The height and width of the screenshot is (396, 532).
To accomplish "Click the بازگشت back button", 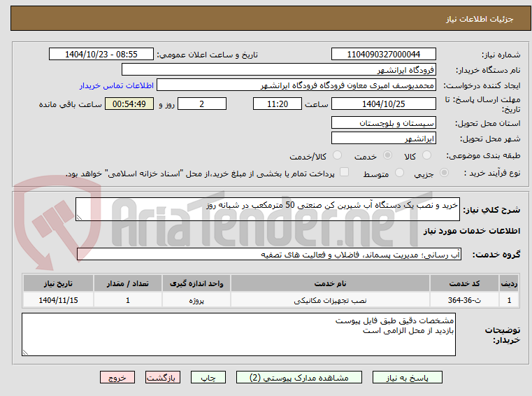I will (x=162, y=377).
